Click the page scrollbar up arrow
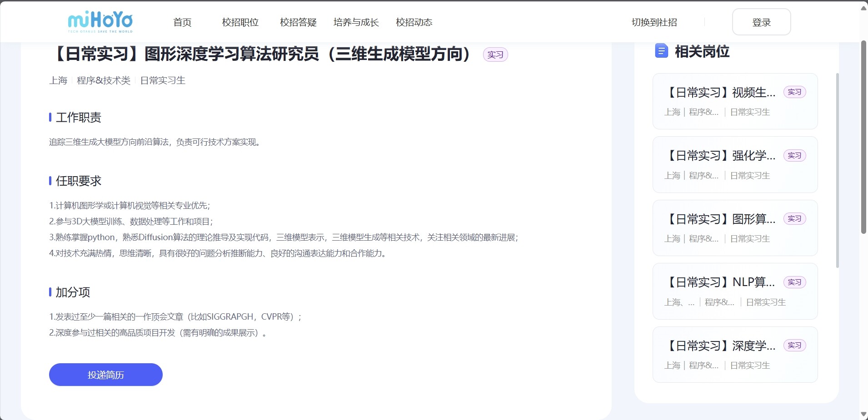Screen dimensions: 868x420 863,8
